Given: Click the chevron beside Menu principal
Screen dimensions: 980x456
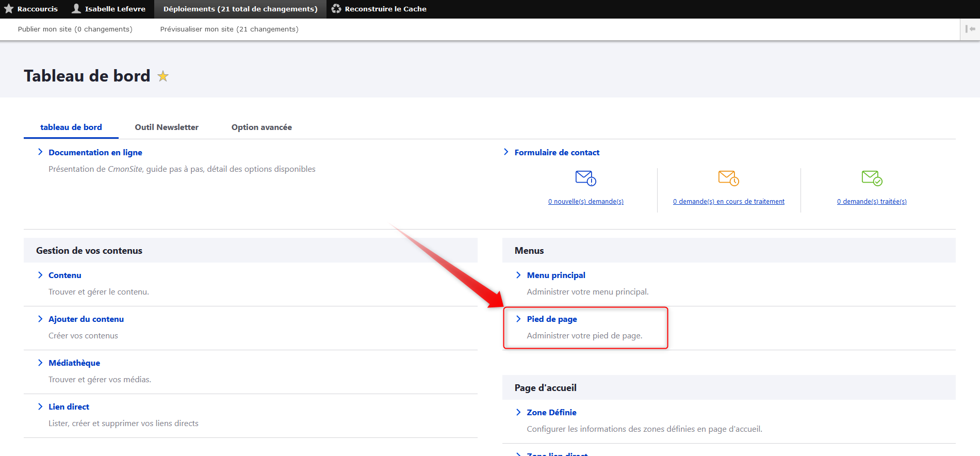Looking at the screenshot, I should click(518, 275).
